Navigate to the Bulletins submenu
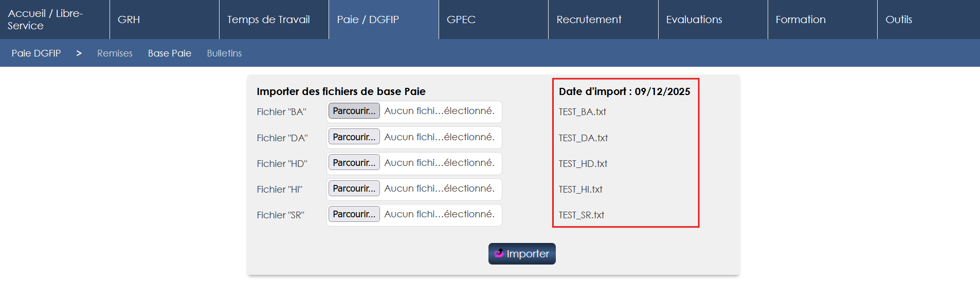 [x=224, y=53]
